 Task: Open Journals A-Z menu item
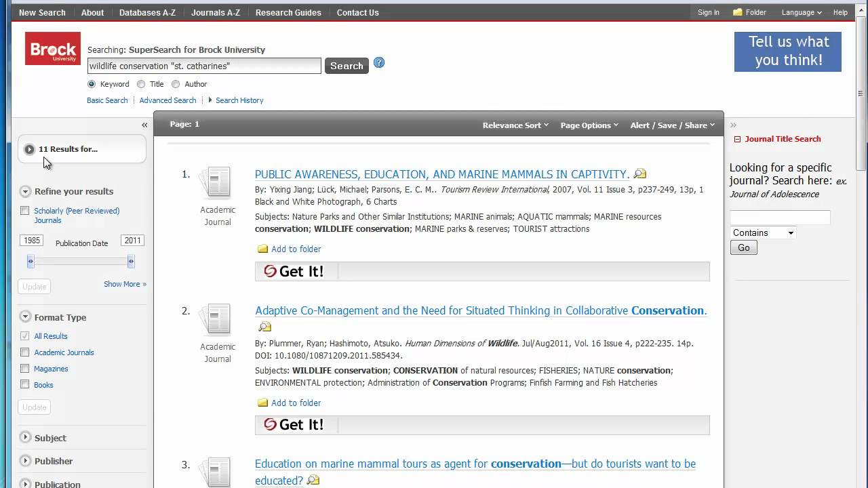pyautogui.click(x=216, y=12)
